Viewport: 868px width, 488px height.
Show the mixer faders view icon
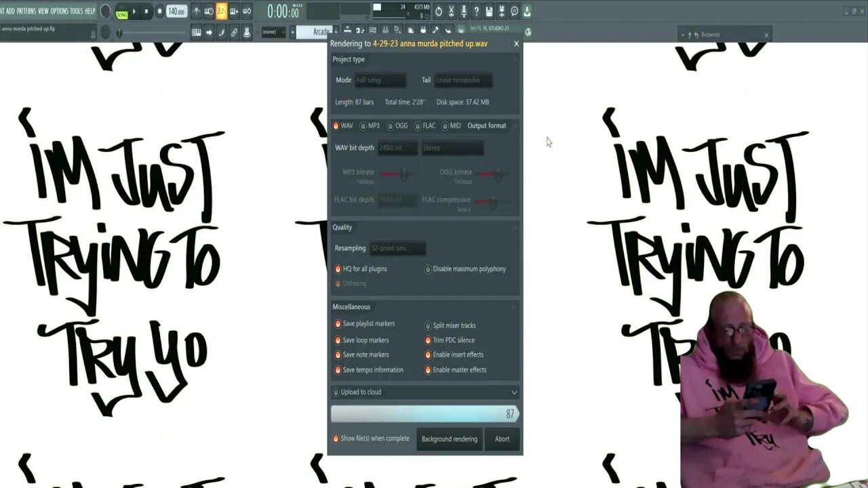385,30
